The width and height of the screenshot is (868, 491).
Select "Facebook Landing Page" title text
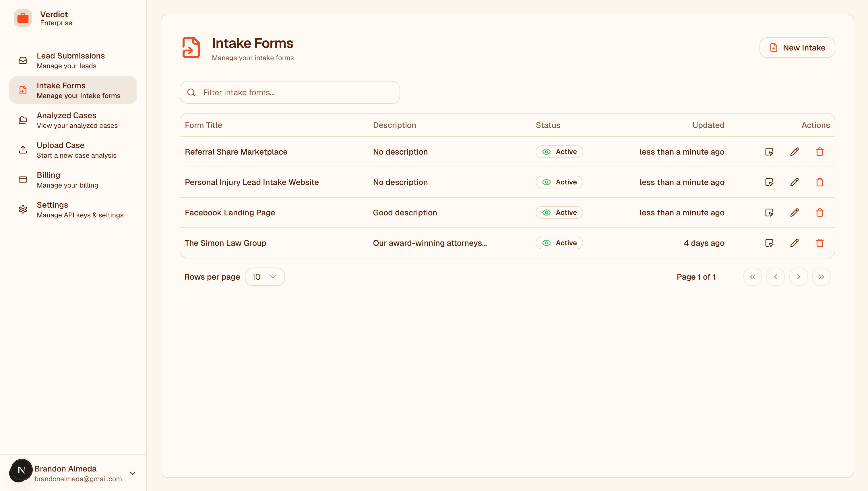coord(230,213)
